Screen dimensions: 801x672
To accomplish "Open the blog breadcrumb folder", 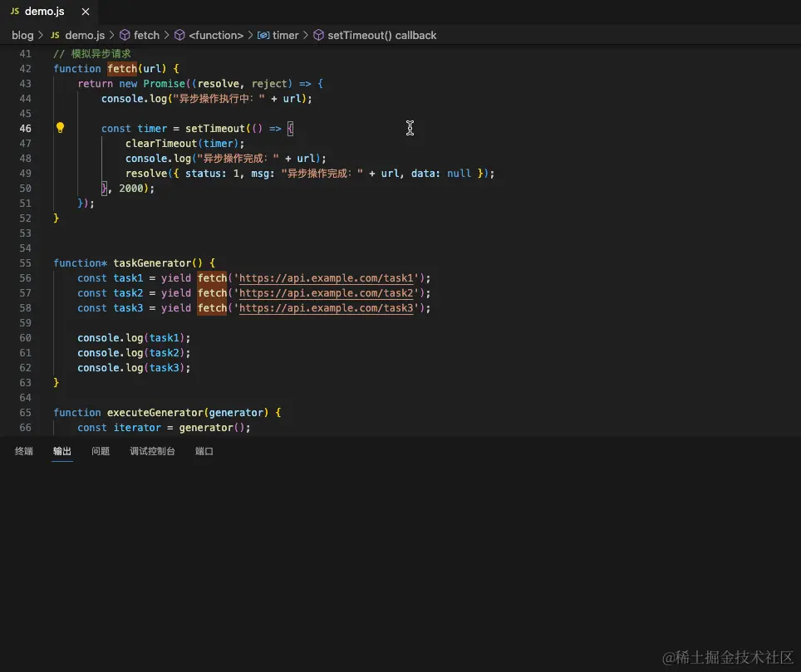I will coord(22,35).
